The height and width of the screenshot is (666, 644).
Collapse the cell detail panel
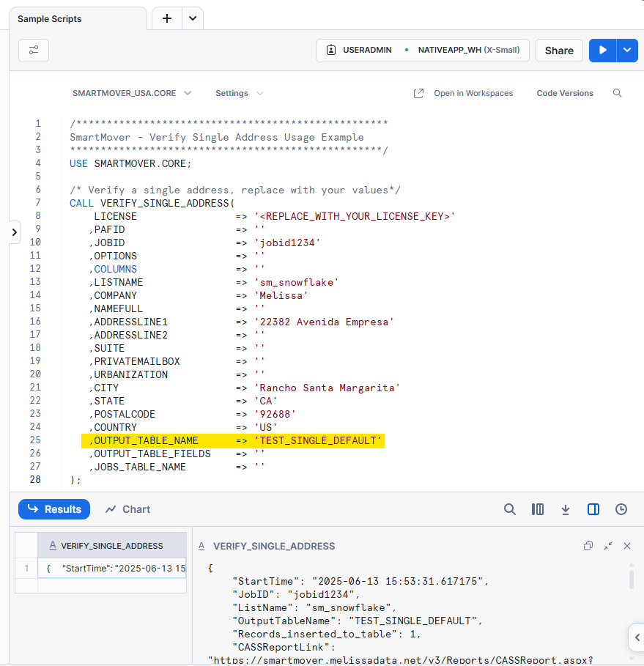click(x=608, y=546)
